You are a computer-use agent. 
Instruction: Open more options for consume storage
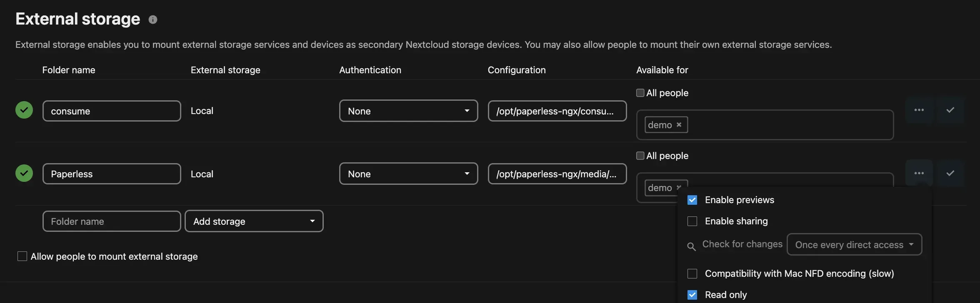click(x=919, y=110)
